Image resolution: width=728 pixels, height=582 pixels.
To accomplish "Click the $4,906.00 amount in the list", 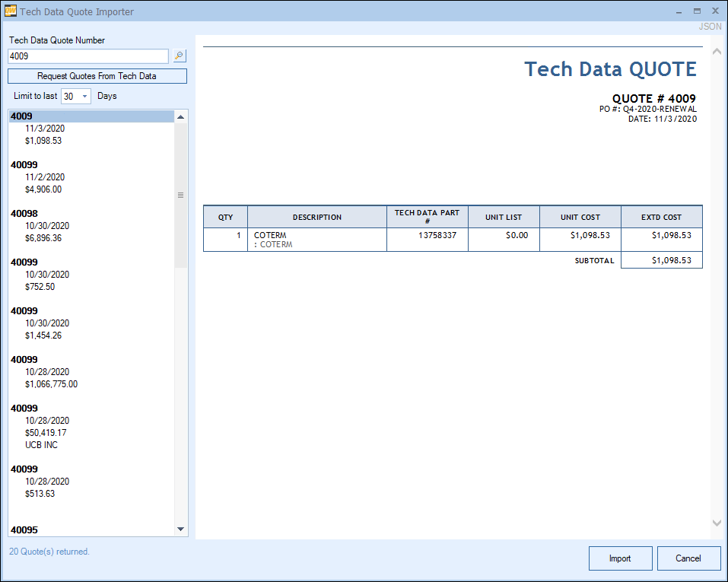I will coord(43,189).
